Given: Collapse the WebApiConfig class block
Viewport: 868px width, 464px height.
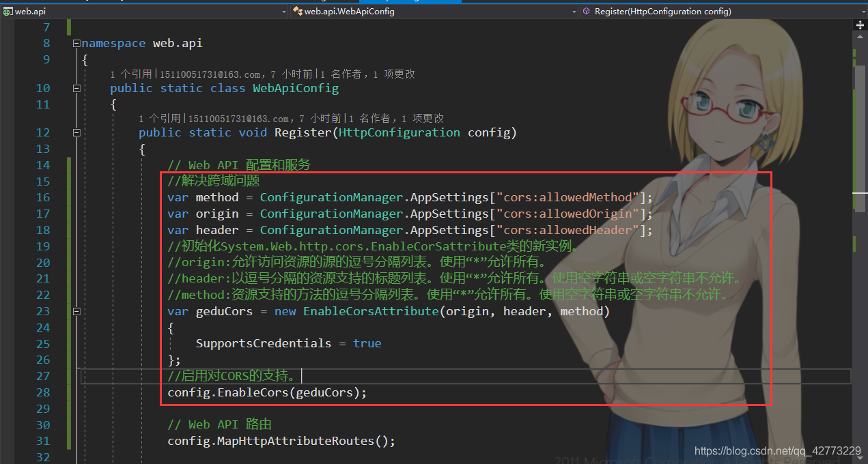Looking at the screenshot, I should 76,88.
